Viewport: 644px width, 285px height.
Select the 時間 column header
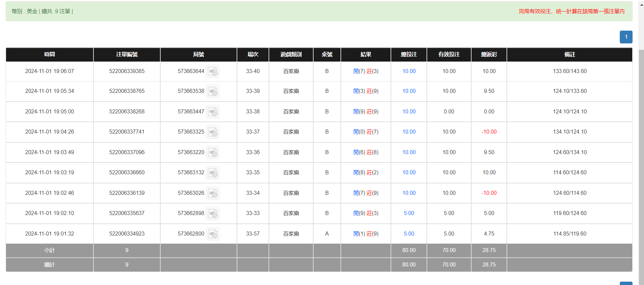[49, 55]
